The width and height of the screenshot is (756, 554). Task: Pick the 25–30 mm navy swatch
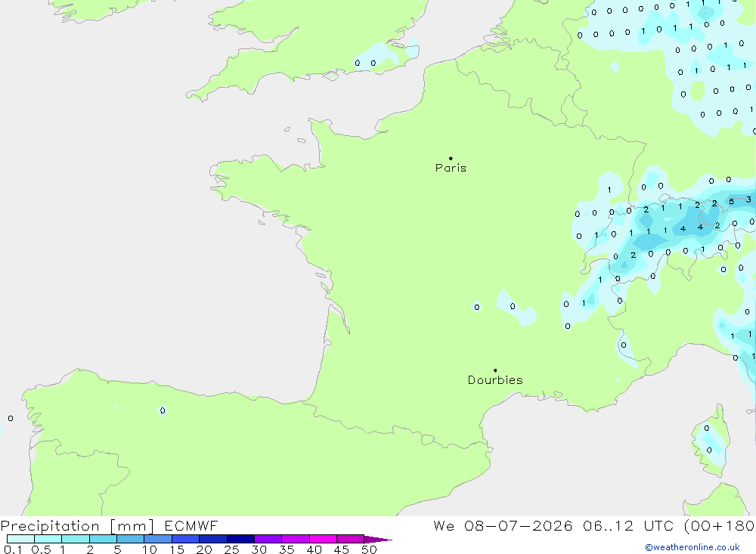pos(240,539)
